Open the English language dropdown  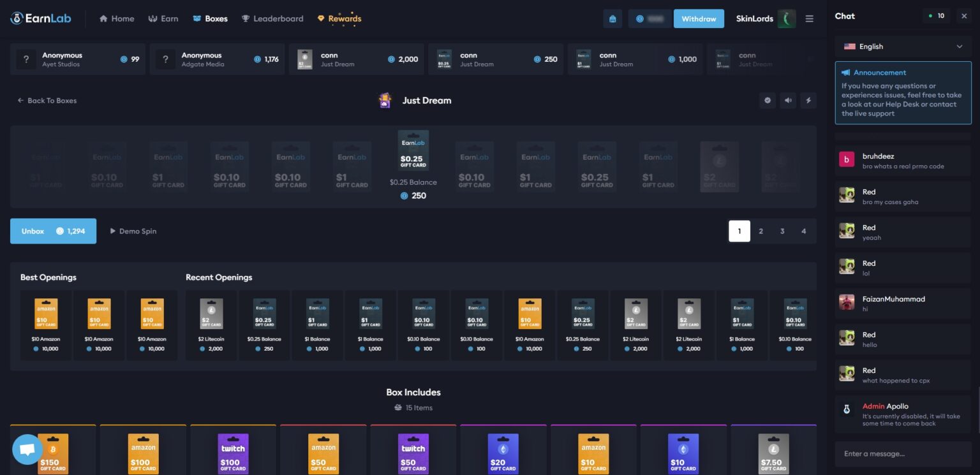pos(903,46)
